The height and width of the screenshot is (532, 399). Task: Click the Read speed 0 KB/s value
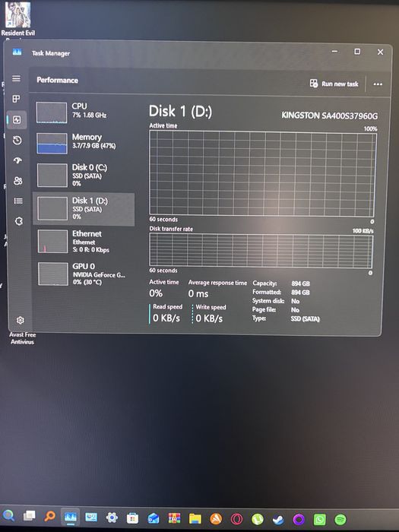(166, 318)
